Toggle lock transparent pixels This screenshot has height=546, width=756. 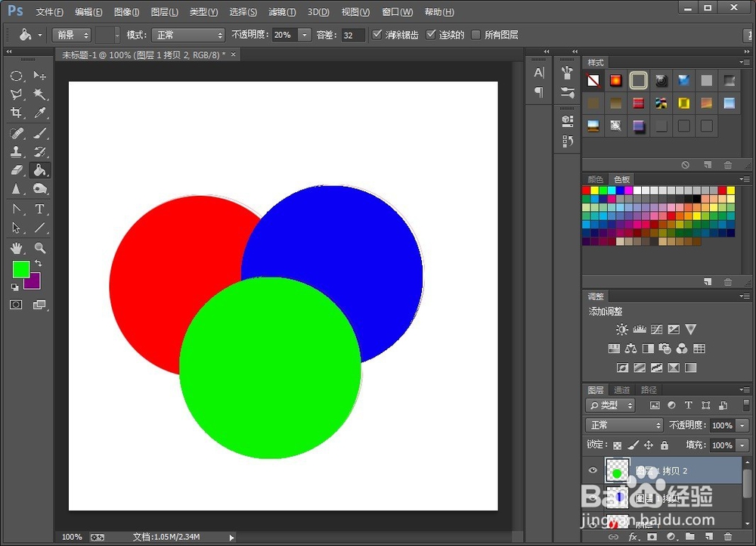[x=617, y=445]
